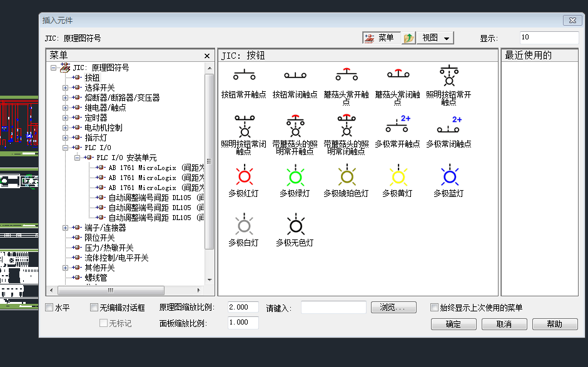This screenshot has width=588, height=367.
Task: Pick the 多极无色灯 symbol icon
Action: (295, 225)
